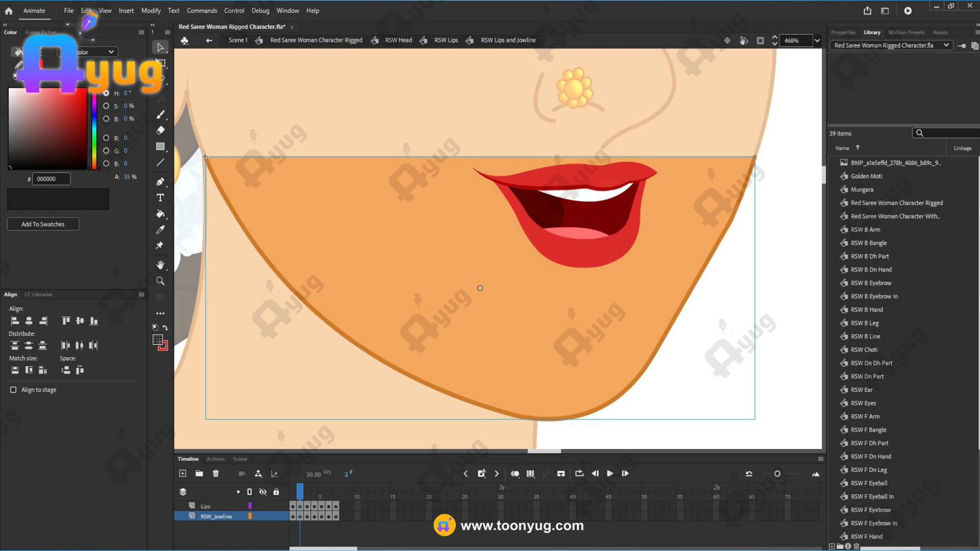The width and height of the screenshot is (980, 551).
Task: Select the Text tool
Action: (x=160, y=198)
